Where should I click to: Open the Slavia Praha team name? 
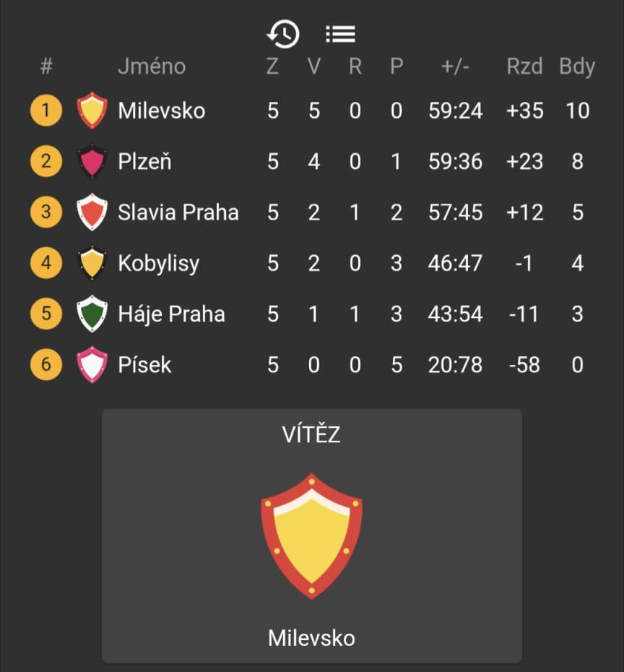(178, 212)
